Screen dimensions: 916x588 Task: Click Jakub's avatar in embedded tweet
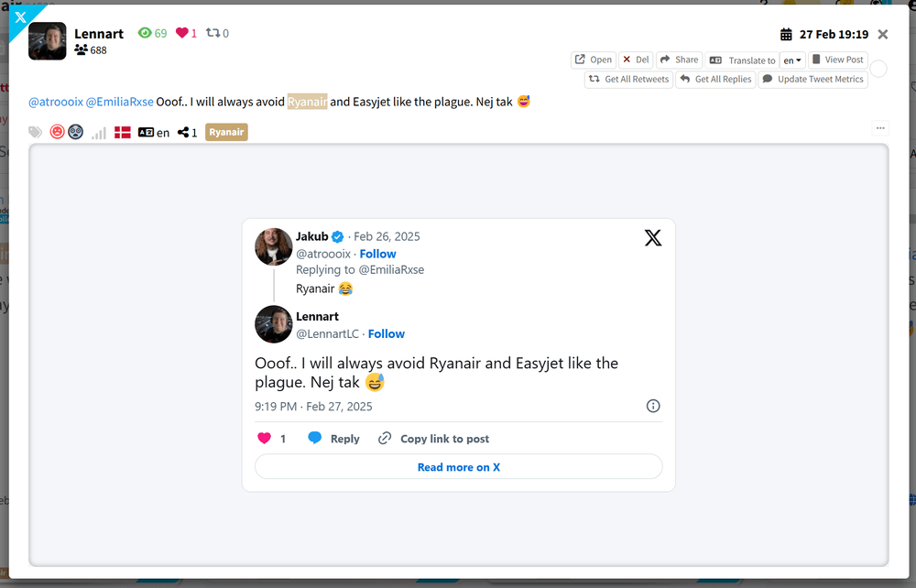point(273,246)
